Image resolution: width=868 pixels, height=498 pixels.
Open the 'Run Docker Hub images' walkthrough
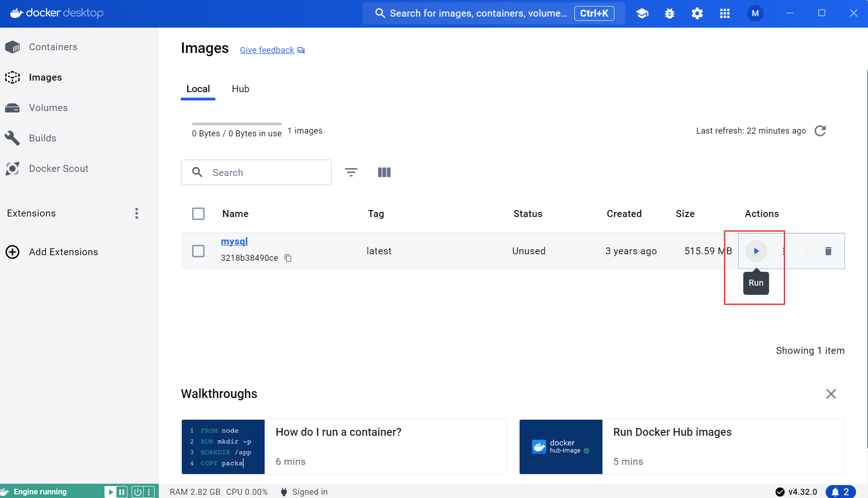pyautogui.click(x=682, y=447)
